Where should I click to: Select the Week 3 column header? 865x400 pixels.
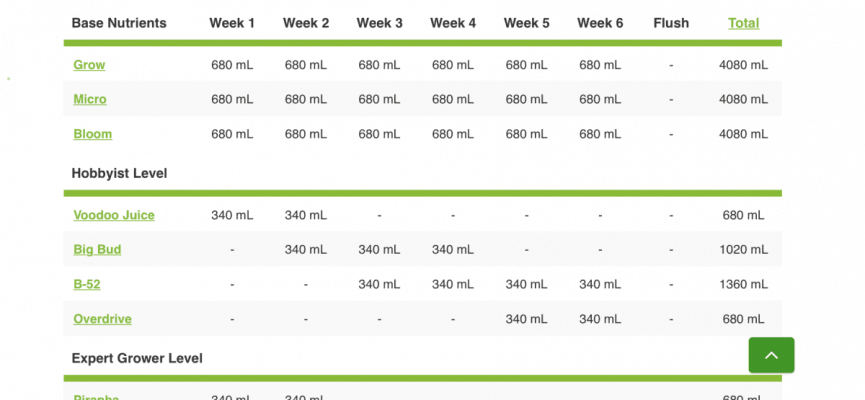(379, 23)
